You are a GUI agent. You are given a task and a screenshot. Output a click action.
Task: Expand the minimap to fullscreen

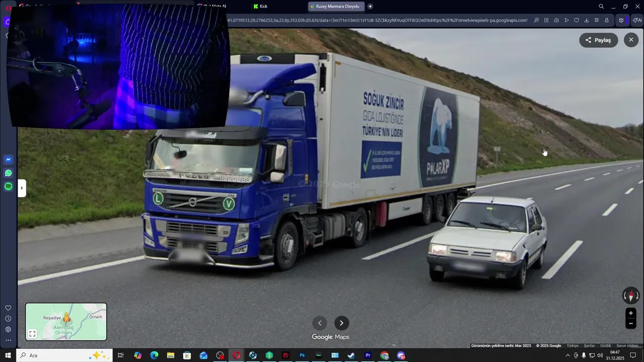32,334
